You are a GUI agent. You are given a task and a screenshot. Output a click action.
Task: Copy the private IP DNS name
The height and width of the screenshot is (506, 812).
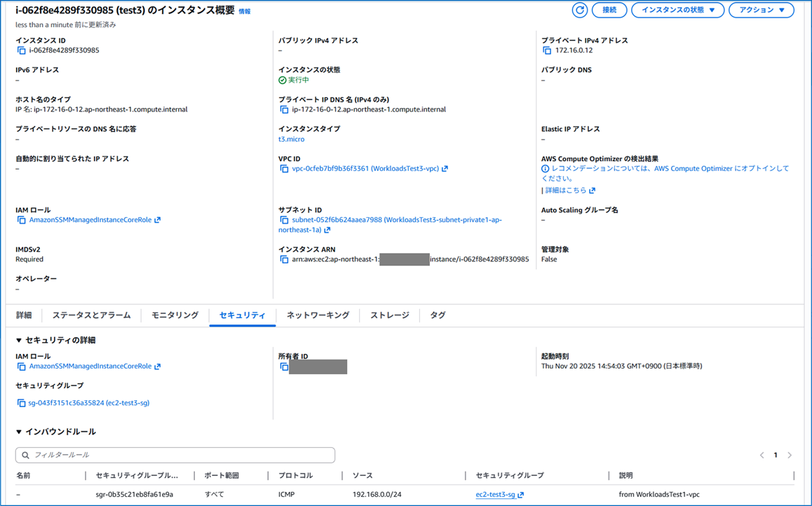click(x=285, y=109)
